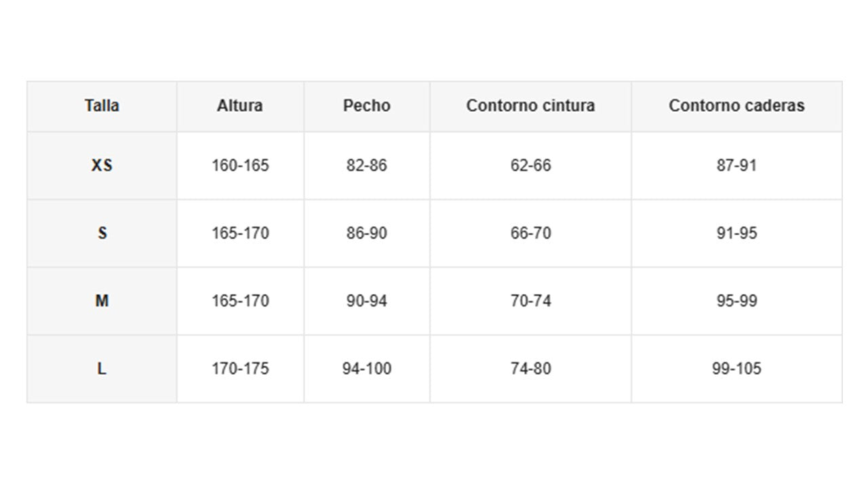Click the Pecho column header
Viewport: 868px width, 488px height.
coord(367,106)
